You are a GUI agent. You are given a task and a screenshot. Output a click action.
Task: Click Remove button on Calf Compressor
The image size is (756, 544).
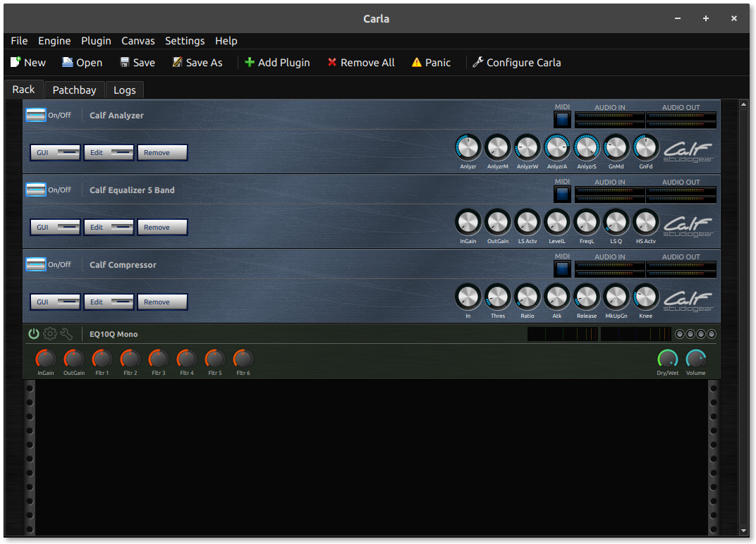point(162,302)
